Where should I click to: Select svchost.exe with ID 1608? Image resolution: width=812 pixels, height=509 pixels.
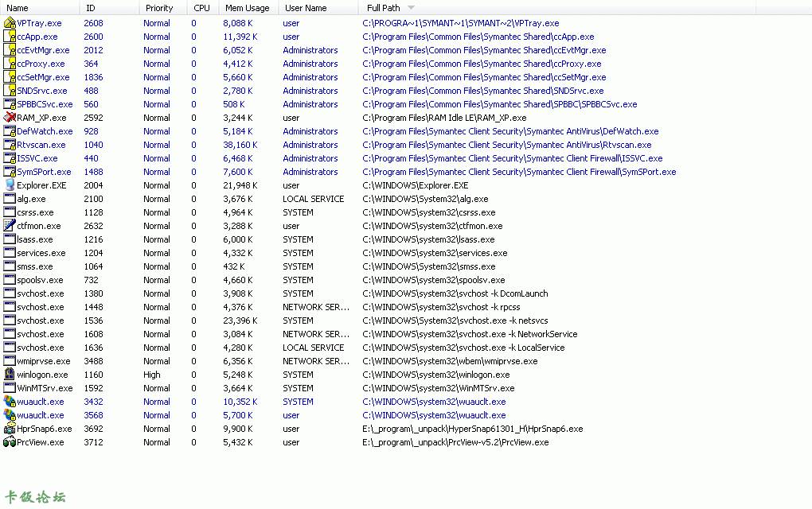[x=41, y=334]
